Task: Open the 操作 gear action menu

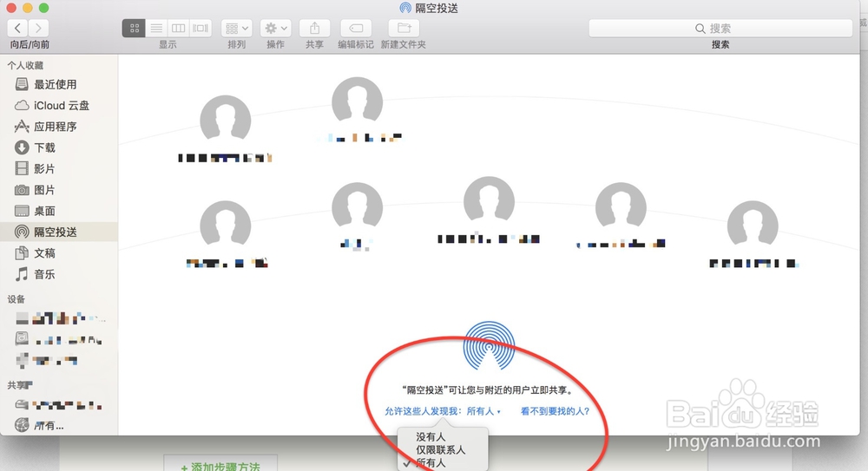Action: [x=276, y=28]
